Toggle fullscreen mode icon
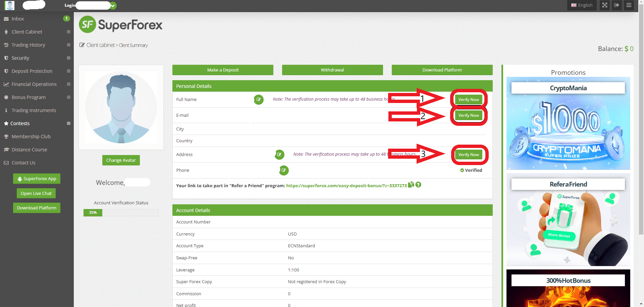Viewport: 644px width, 307px height. [x=605, y=5]
